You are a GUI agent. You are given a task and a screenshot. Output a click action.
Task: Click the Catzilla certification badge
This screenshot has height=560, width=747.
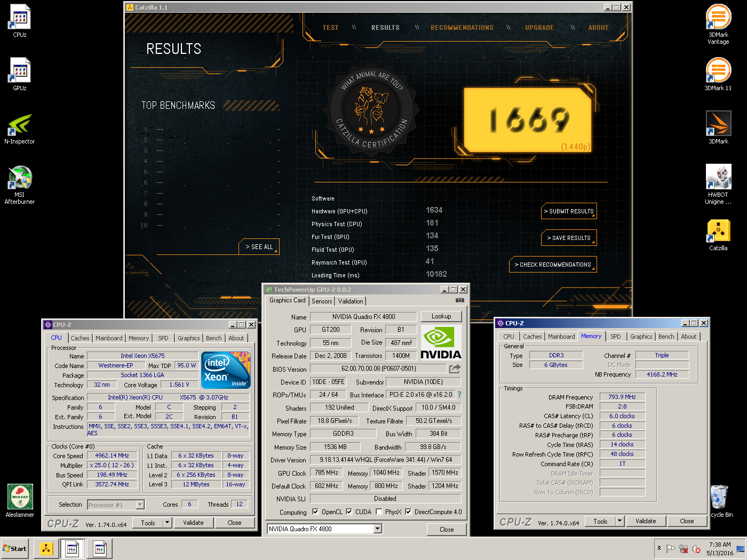click(x=371, y=110)
